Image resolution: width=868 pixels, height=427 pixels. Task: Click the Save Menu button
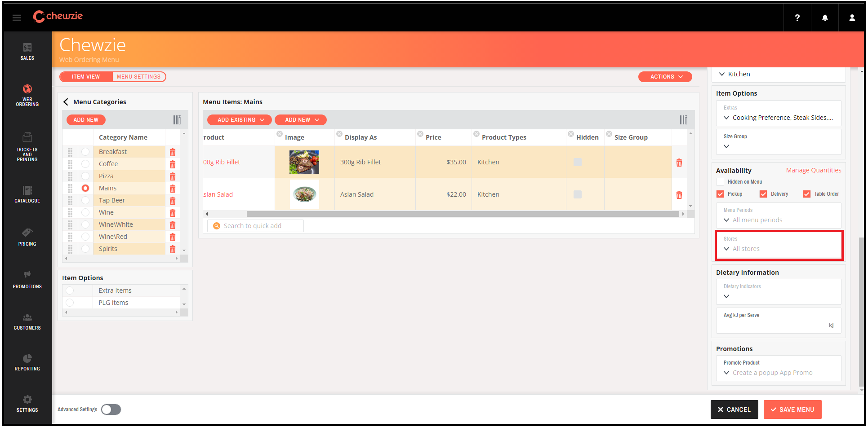[x=792, y=409]
